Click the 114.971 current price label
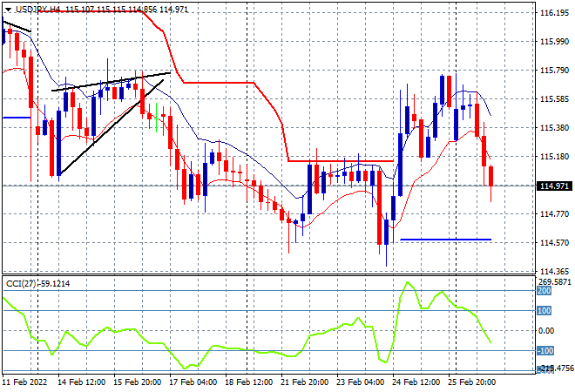The width and height of the screenshot is (575, 392). [554, 186]
